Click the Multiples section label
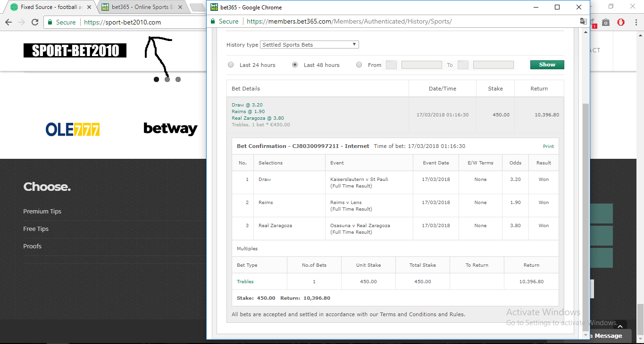This screenshot has width=644, height=344. tap(247, 249)
